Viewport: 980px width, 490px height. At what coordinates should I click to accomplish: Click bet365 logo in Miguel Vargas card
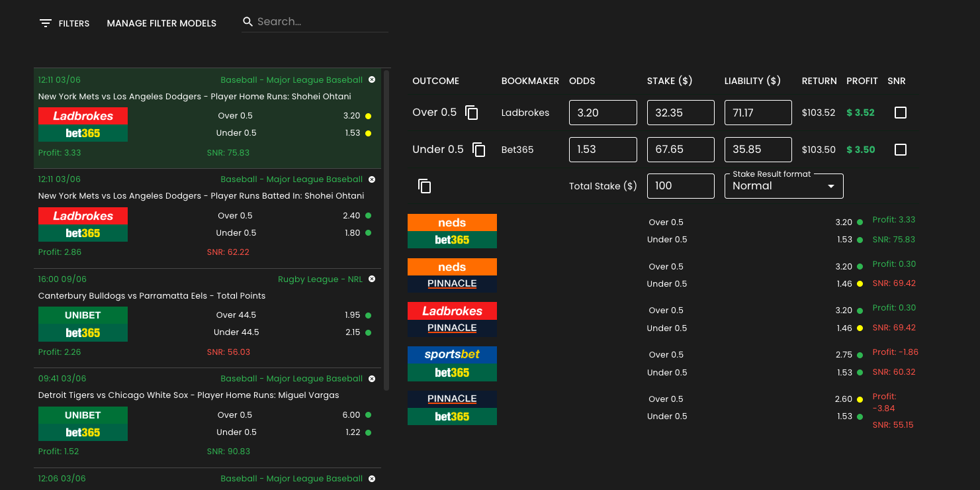83,432
